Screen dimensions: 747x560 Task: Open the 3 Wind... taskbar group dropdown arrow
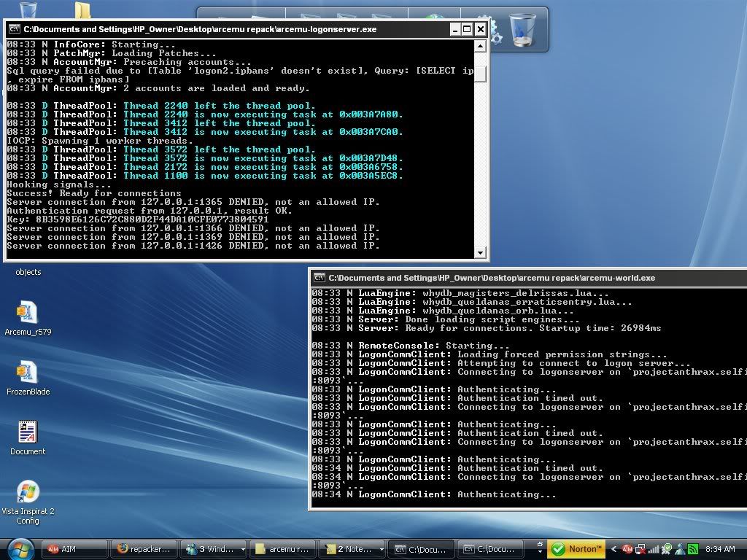[x=243, y=549]
